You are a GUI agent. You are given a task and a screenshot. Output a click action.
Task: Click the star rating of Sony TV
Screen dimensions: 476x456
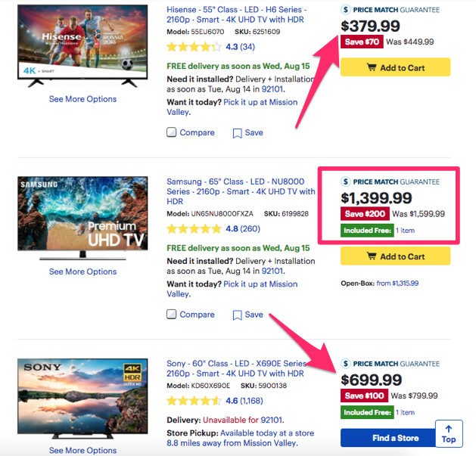pyautogui.click(x=194, y=401)
